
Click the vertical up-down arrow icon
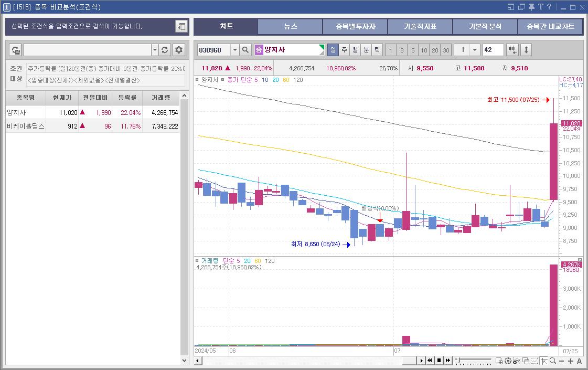[x=526, y=50]
